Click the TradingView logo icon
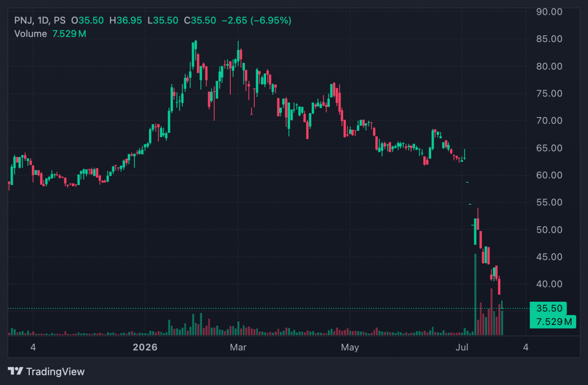The width and height of the screenshot is (588, 385). (x=15, y=371)
